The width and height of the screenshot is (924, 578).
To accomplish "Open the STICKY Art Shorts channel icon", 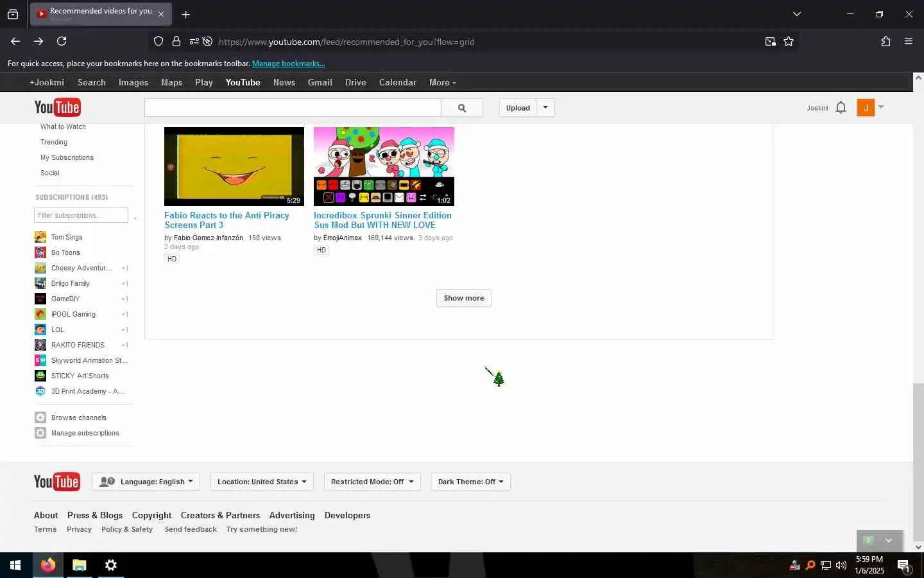I will 40,376.
